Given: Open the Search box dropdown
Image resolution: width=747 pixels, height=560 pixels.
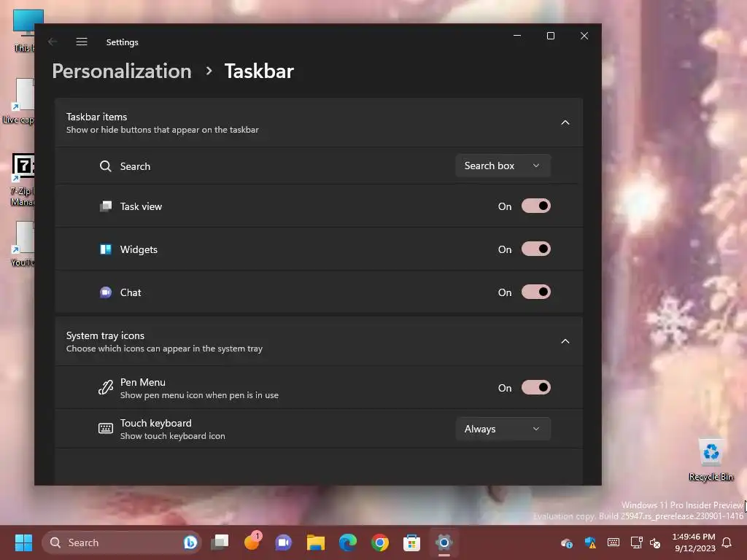Looking at the screenshot, I should [503, 166].
